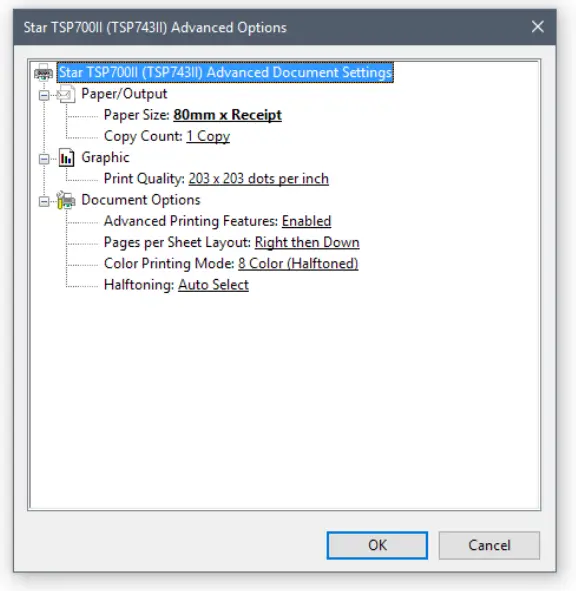Dismiss the dialog with Cancel button
Screen dimensions: 576x591
tap(489, 545)
